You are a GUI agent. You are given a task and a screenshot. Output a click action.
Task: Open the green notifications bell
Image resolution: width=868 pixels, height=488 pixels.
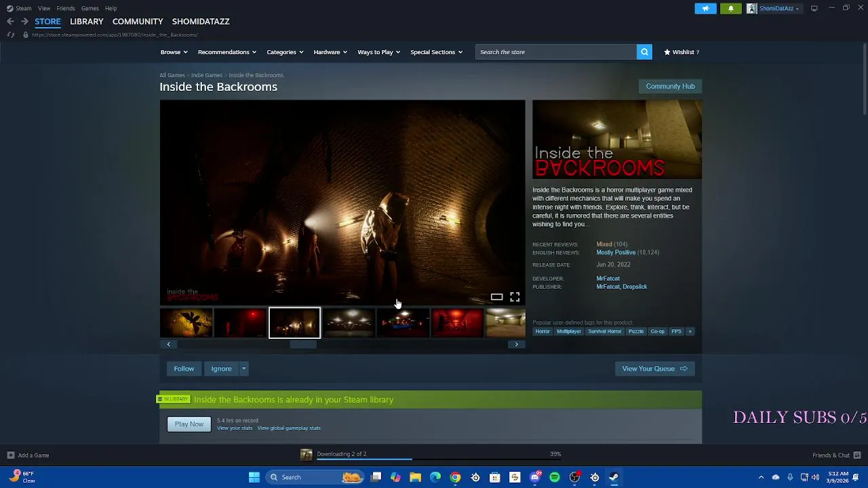730,9
